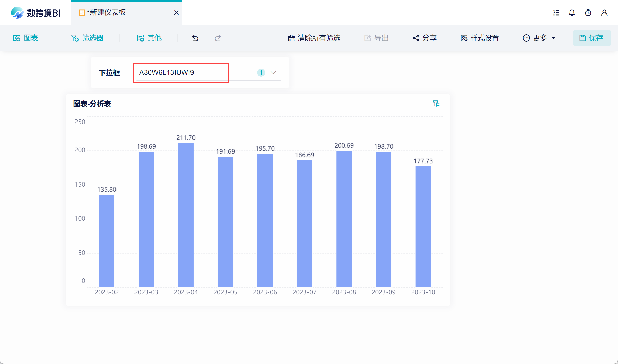Click 清除所有筛选 button
The width and height of the screenshot is (618, 364).
314,38
